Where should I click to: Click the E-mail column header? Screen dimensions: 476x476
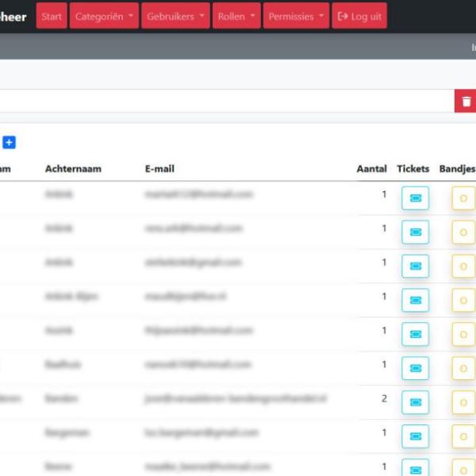pyautogui.click(x=159, y=169)
